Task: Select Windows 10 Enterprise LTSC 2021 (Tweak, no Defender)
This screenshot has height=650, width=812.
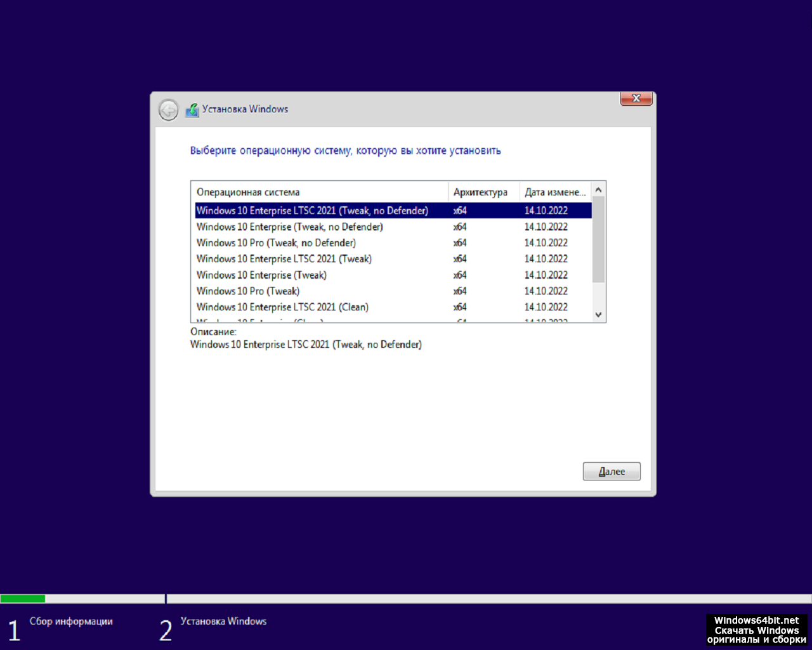Action: (312, 211)
